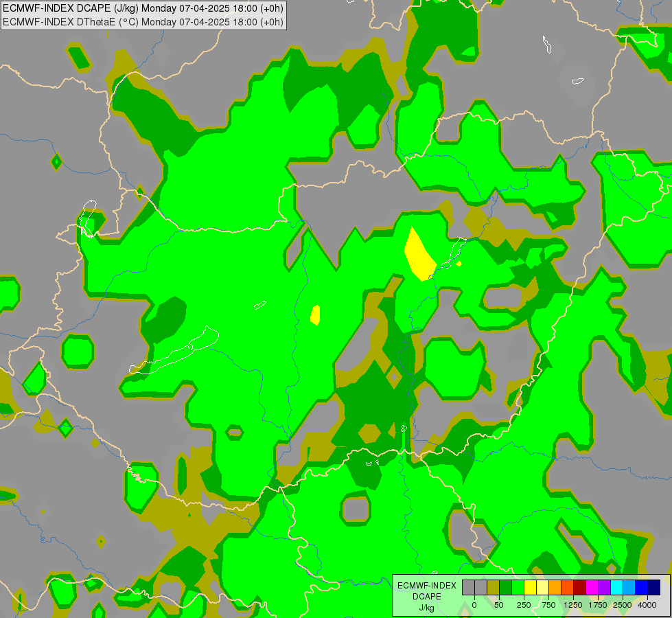This screenshot has width=672, height=618.
Task: Select the pure blue legend swatch
Action: pyautogui.click(x=642, y=587)
